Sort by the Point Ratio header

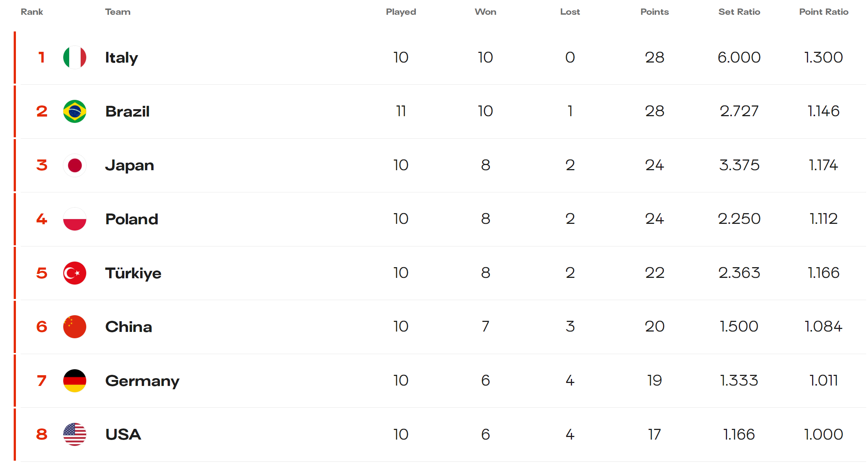(824, 12)
